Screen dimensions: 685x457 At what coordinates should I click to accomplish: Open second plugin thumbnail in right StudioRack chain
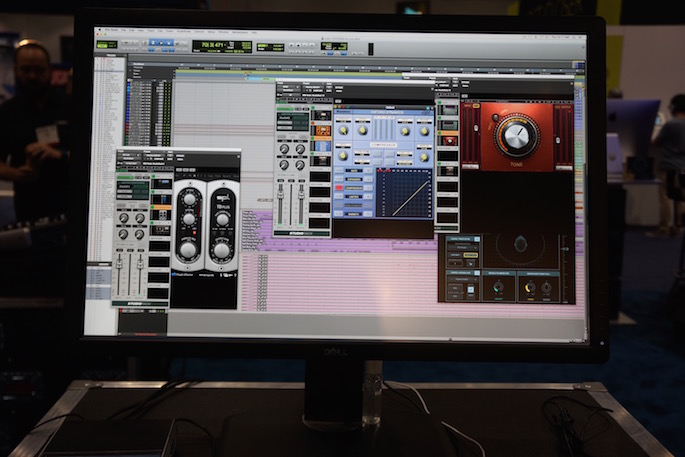(448, 125)
